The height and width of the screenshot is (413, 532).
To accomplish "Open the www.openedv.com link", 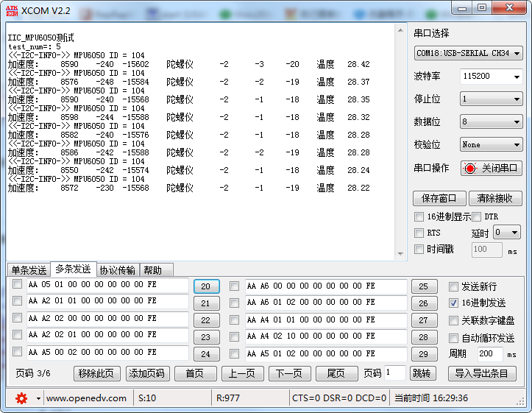I will 86,398.
